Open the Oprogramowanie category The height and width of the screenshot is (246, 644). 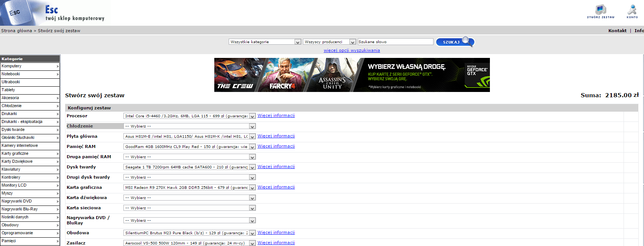30,233
